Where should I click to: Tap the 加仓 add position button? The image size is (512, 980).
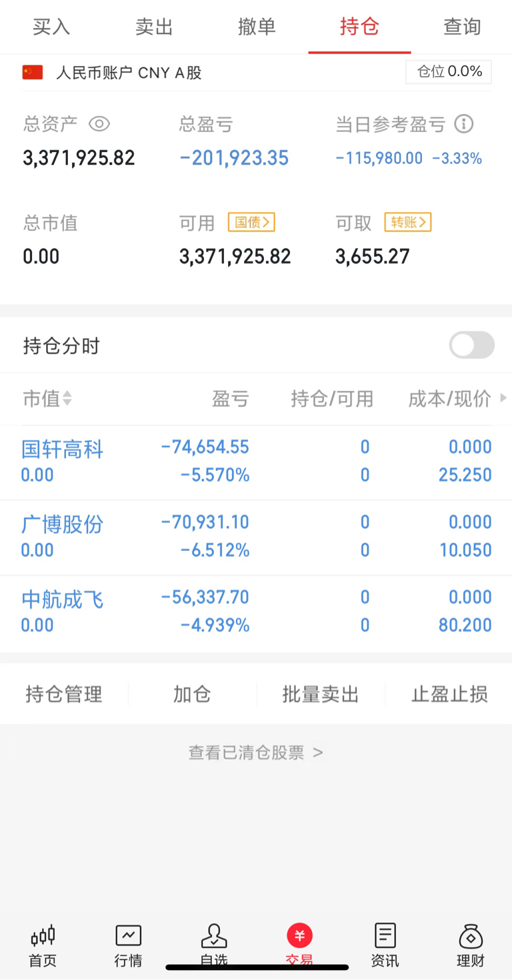click(192, 694)
